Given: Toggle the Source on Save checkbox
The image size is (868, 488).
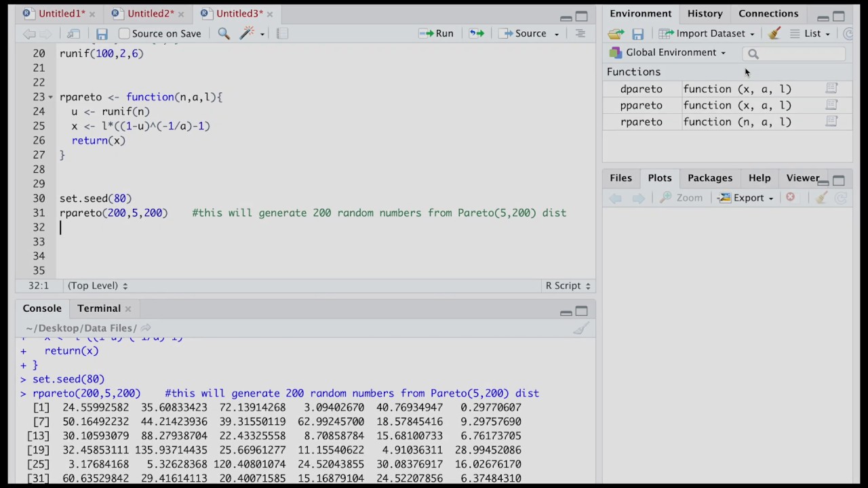Looking at the screenshot, I should pos(124,33).
